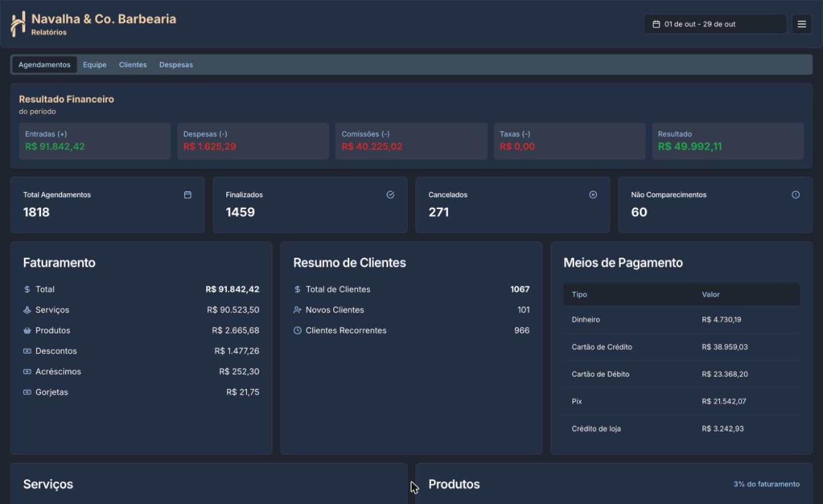Open the Clientes tab
This screenshot has width=823, height=504.
(x=133, y=65)
